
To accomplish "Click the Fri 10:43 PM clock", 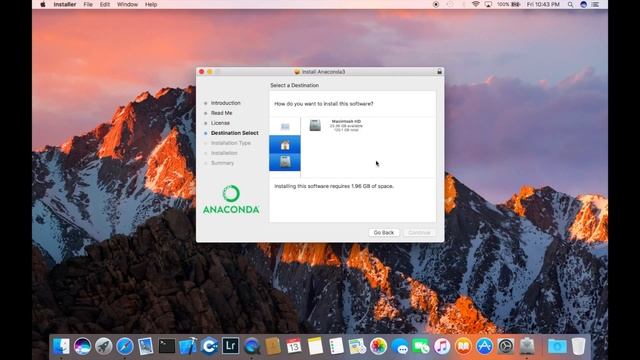I will [x=543, y=4].
